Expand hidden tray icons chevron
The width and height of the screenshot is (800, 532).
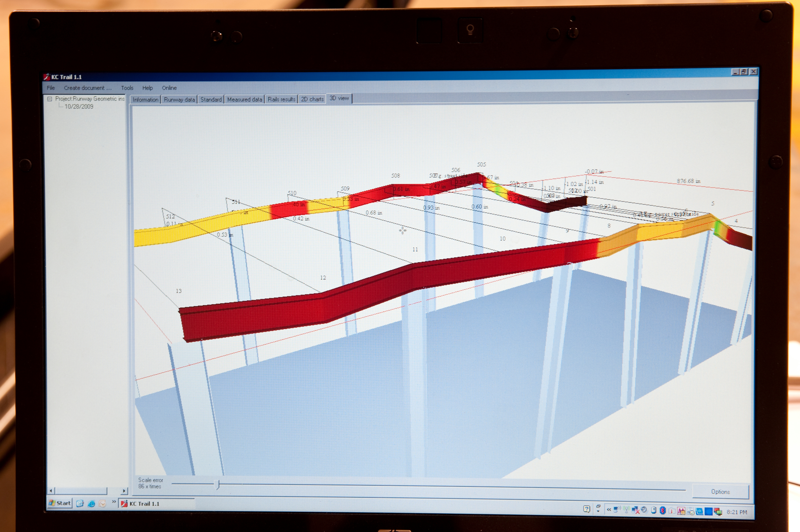609,509
